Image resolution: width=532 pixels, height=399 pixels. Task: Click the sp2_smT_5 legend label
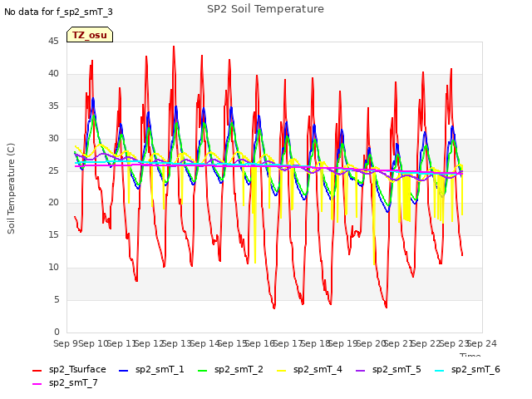click(x=397, y=369)
